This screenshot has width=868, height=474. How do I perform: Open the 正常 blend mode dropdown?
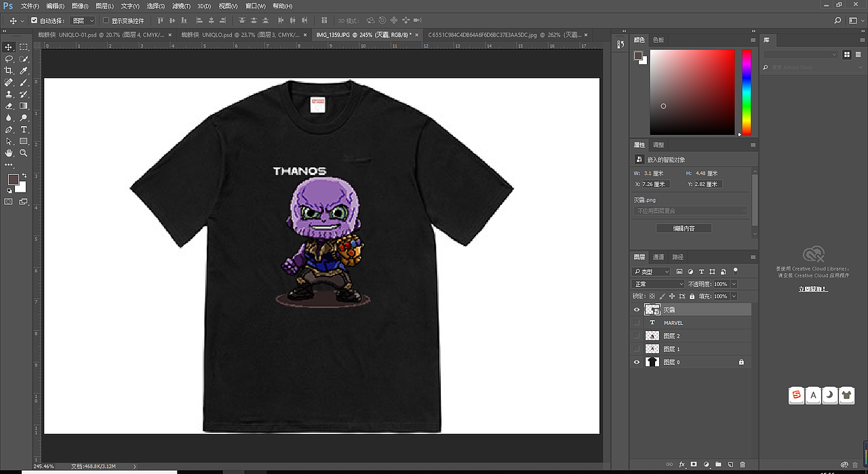[x=658, y=284]
